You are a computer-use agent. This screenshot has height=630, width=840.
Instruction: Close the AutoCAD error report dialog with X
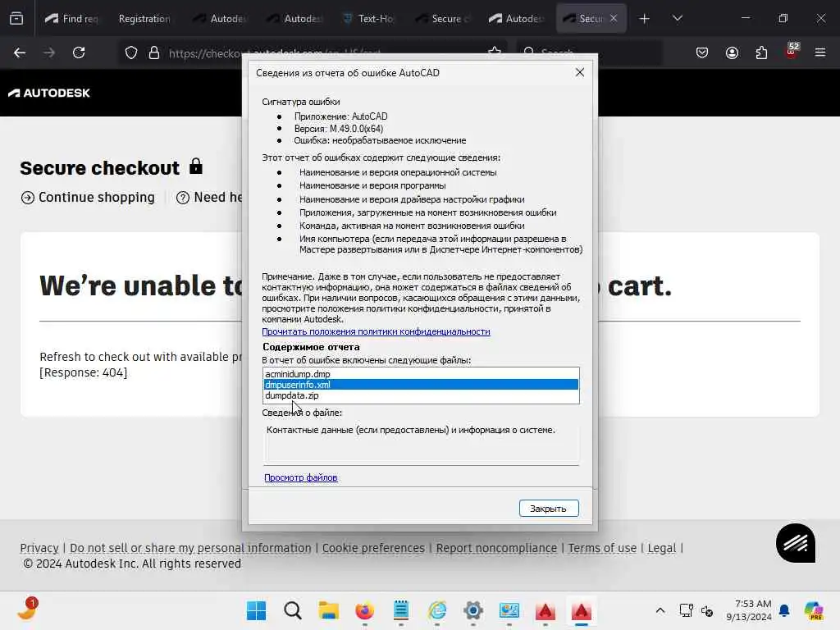click(580, 72)
